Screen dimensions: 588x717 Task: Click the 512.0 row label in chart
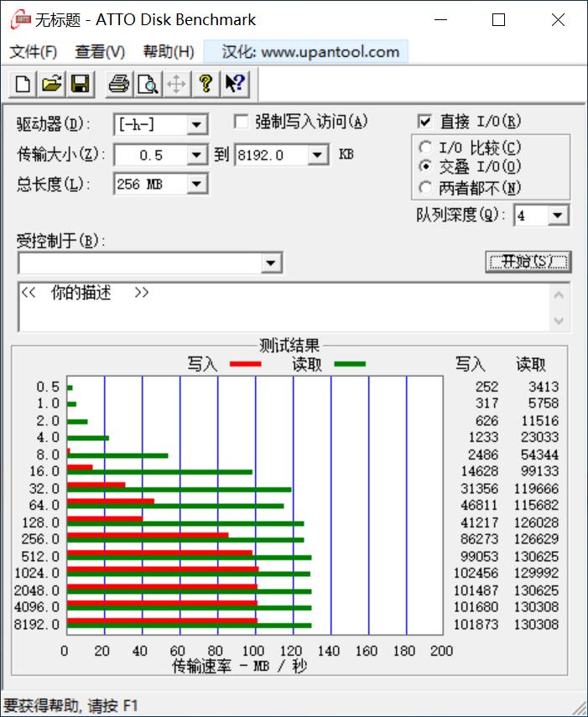pyautogui.click(x=41, y=557)
